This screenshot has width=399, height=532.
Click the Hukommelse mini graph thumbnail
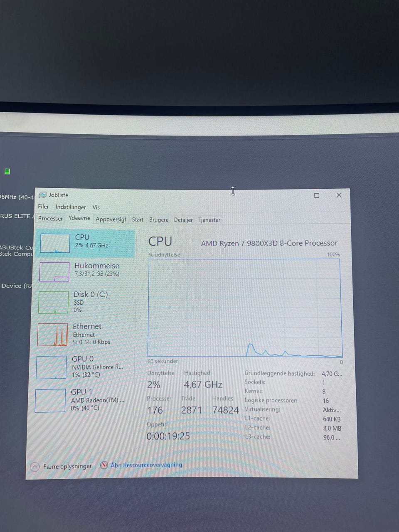[54, 272]
